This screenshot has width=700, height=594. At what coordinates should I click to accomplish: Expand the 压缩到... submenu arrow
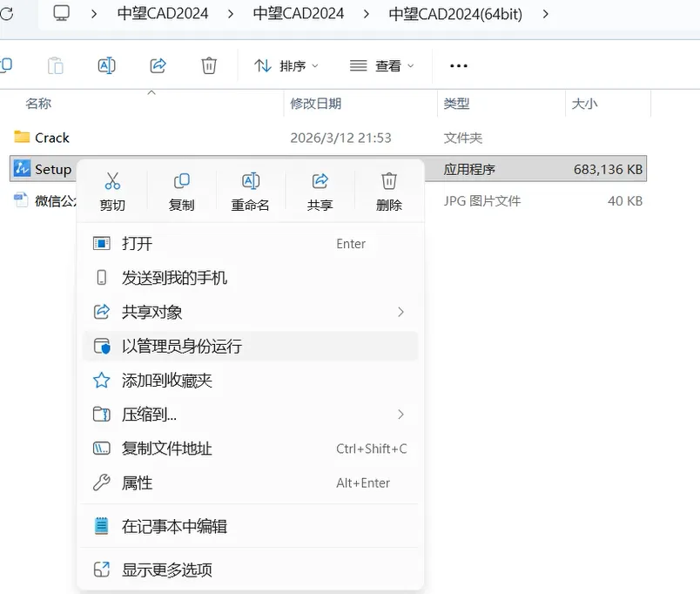400,415
